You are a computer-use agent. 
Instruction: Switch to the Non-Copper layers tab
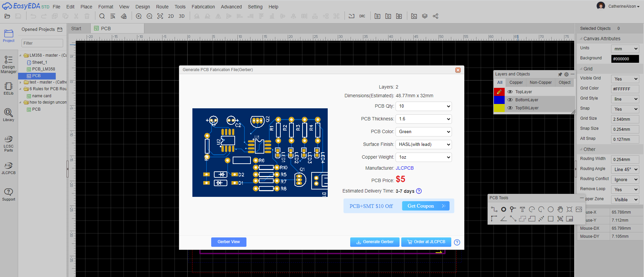540,82
